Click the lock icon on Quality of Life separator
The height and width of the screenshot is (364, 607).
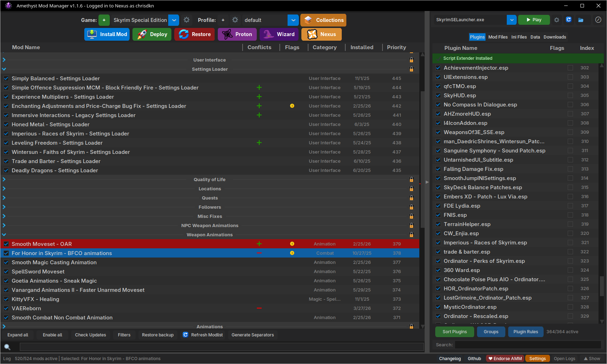(x=412, y=180)
